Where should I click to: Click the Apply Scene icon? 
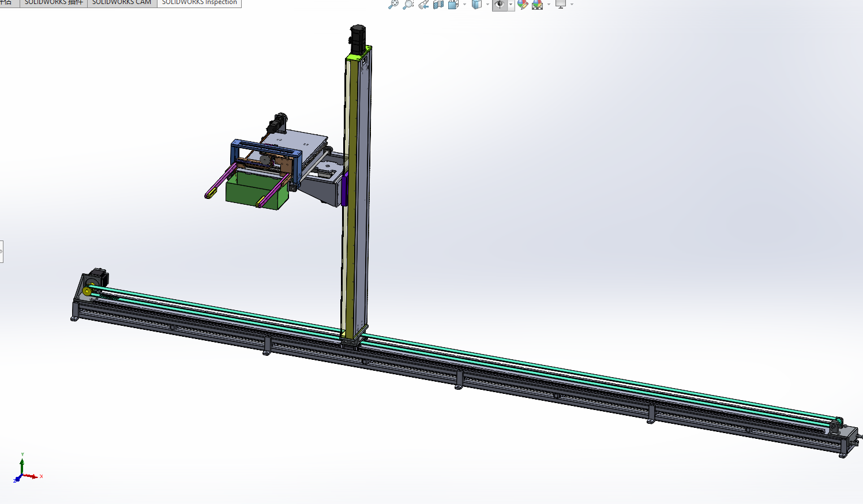click(538, 5)
